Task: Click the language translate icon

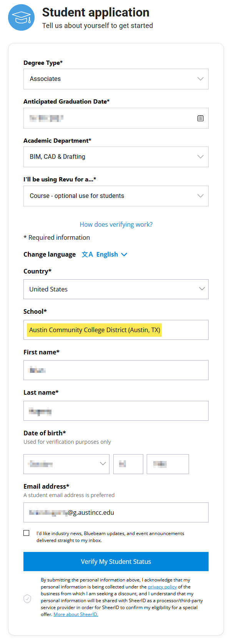Action: pyautogui.click(x=87, y=254)
